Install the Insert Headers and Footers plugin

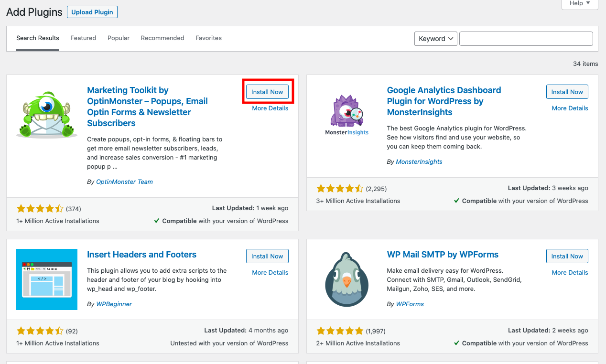coord(267,256)
